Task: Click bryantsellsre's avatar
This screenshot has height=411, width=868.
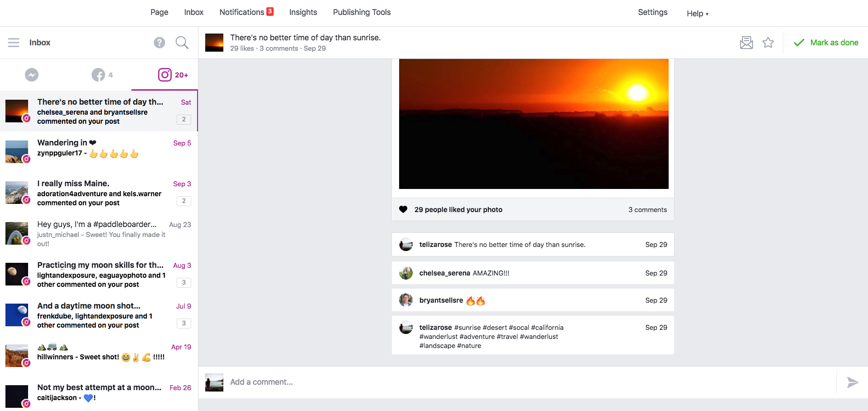Action: point(406,300)
